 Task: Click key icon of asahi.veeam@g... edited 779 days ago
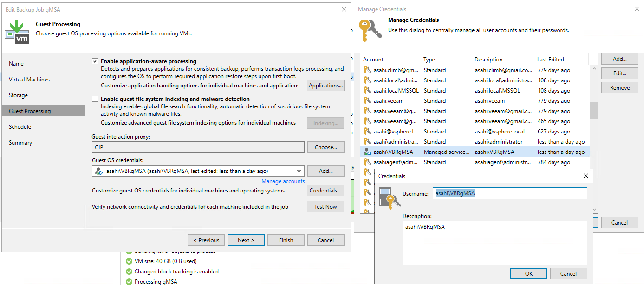(x=367, y=111)
